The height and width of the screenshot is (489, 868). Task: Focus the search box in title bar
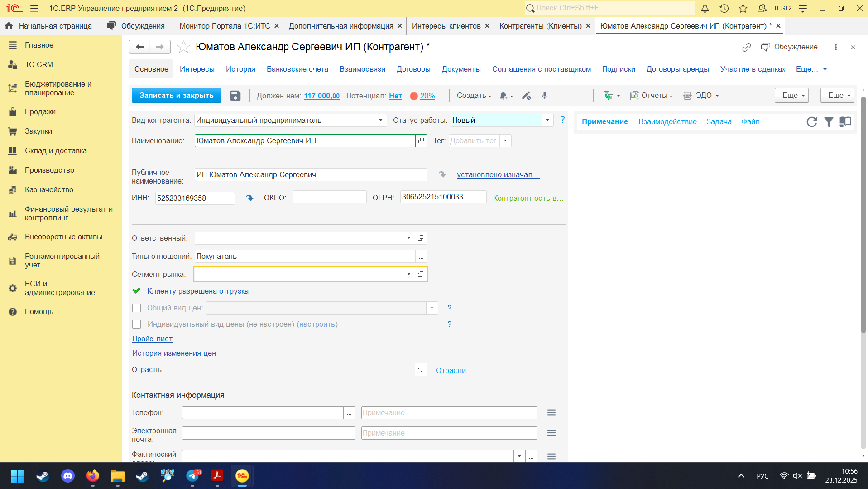click(x=609, y=8)
